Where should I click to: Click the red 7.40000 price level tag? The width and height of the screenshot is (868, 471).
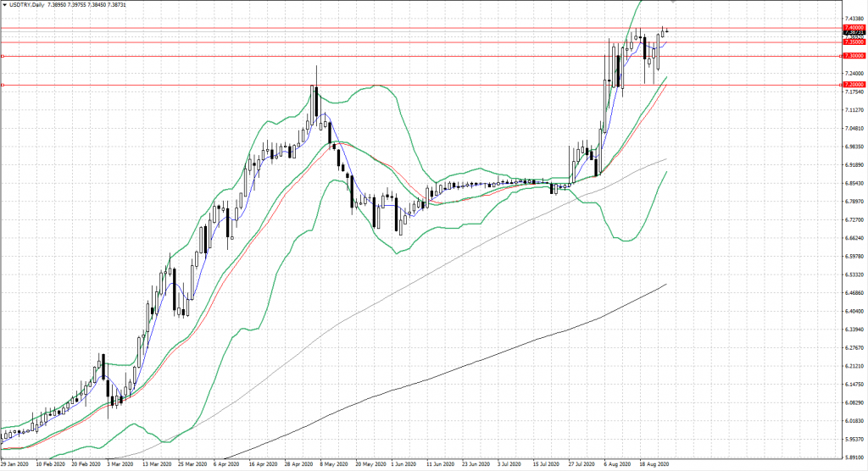(x=854, y=28)
